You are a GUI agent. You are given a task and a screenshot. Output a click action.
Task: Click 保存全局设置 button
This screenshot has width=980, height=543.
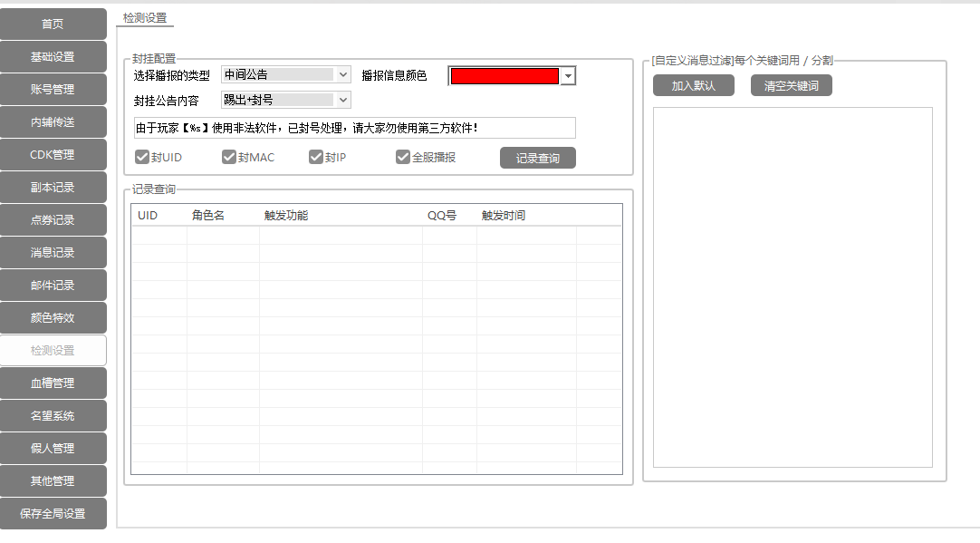click(53, 514)
